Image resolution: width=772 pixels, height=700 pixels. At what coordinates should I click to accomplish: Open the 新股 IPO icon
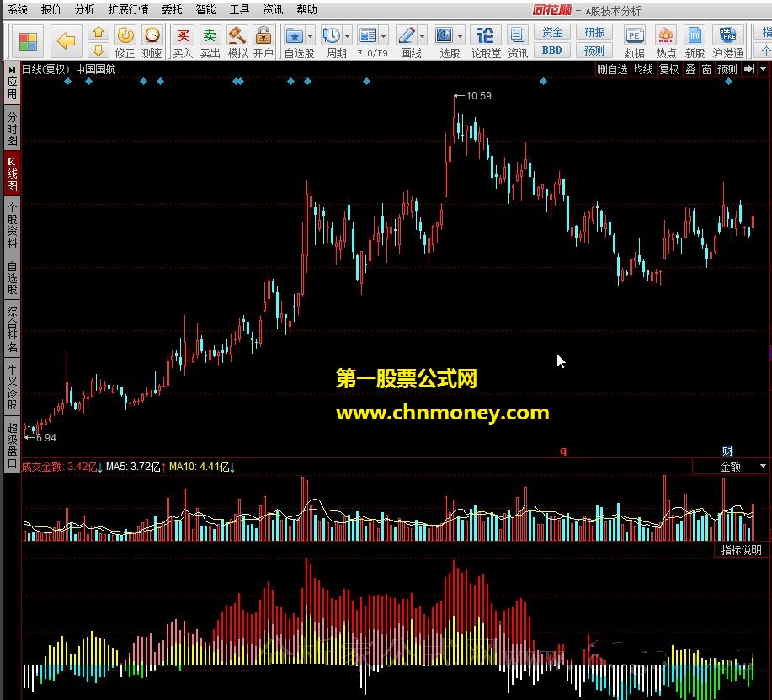pos(695,36)
